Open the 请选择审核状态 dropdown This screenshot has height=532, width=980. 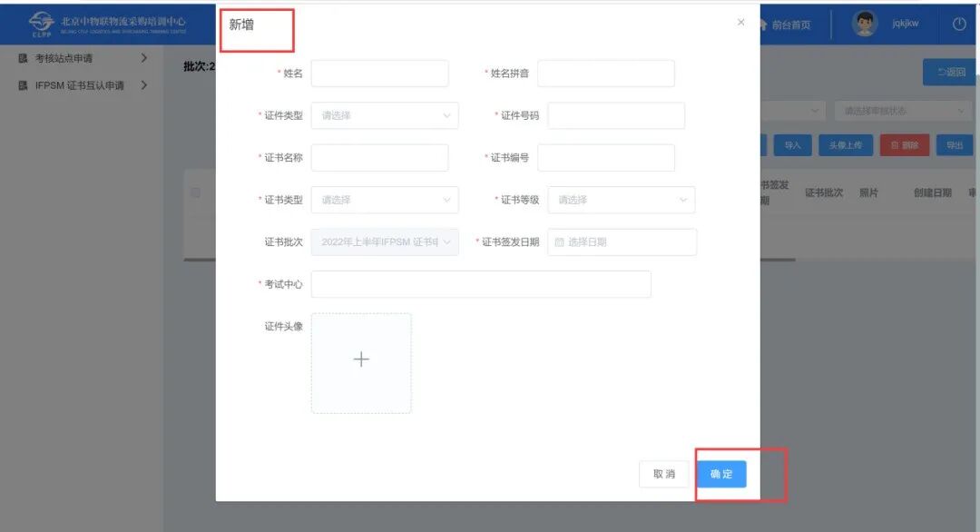pyautogui.click(x=901, y=109)
